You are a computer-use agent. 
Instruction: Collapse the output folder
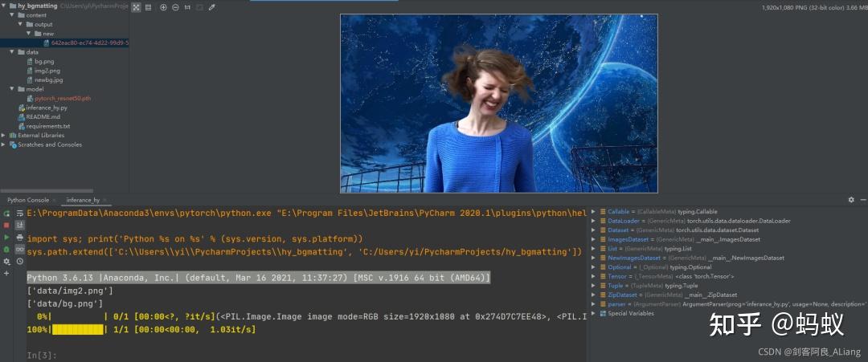pyautogui.click(x=20, y=24)
